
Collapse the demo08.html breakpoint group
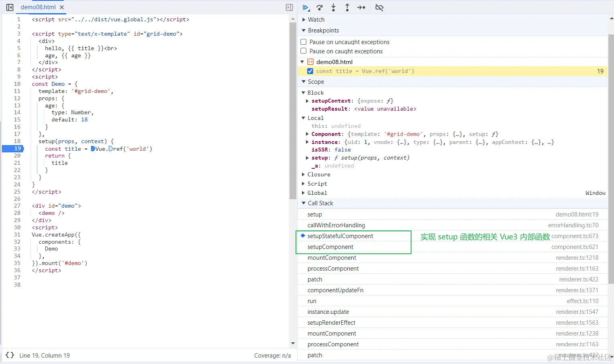click(302, 62)
